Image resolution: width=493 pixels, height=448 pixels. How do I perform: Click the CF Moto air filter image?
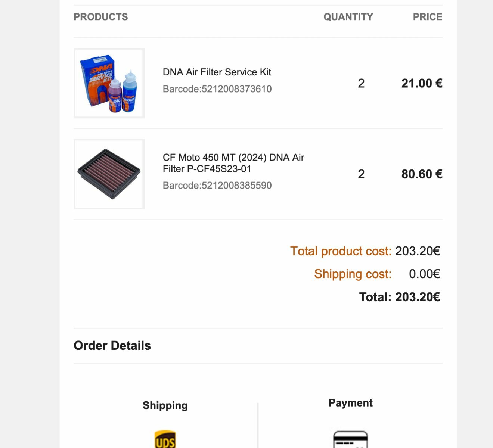tap(109, 174)
